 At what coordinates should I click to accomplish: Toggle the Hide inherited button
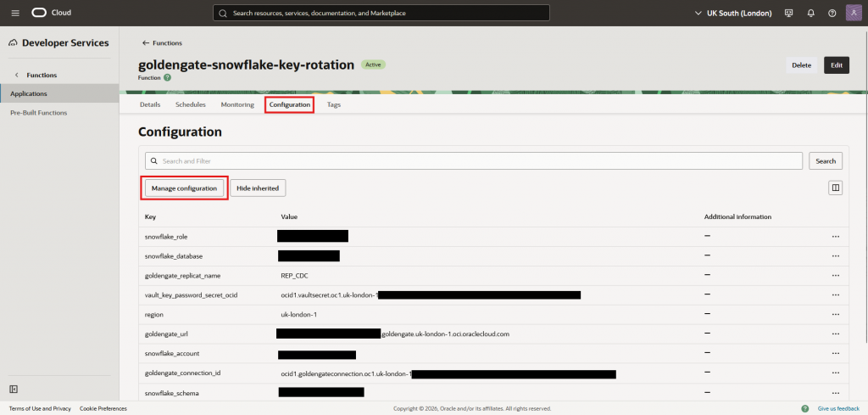point(258,188)
